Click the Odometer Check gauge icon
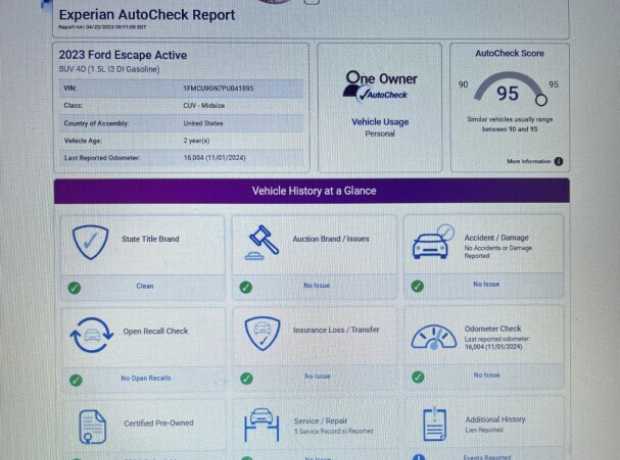The image size is (620, 460). [434, 337]
